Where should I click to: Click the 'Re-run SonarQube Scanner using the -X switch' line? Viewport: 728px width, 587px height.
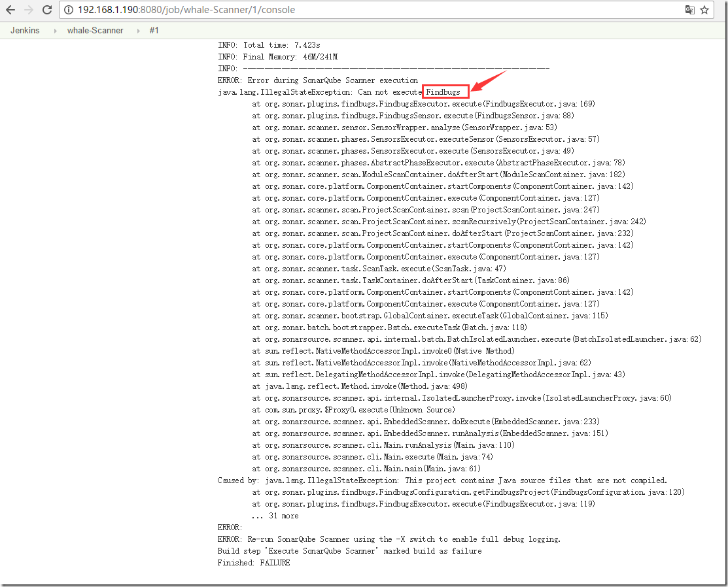(x=389, y=539)
